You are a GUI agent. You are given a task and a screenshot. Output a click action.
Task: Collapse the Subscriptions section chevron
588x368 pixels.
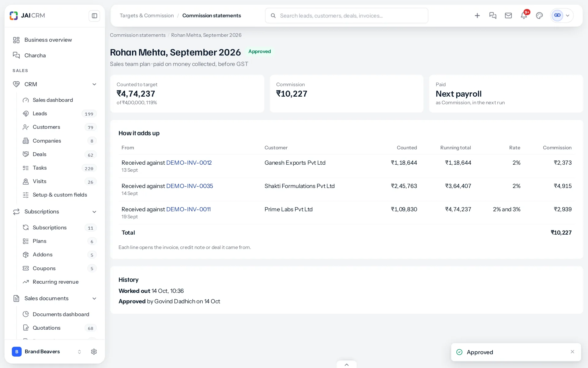tap(94, 212)
